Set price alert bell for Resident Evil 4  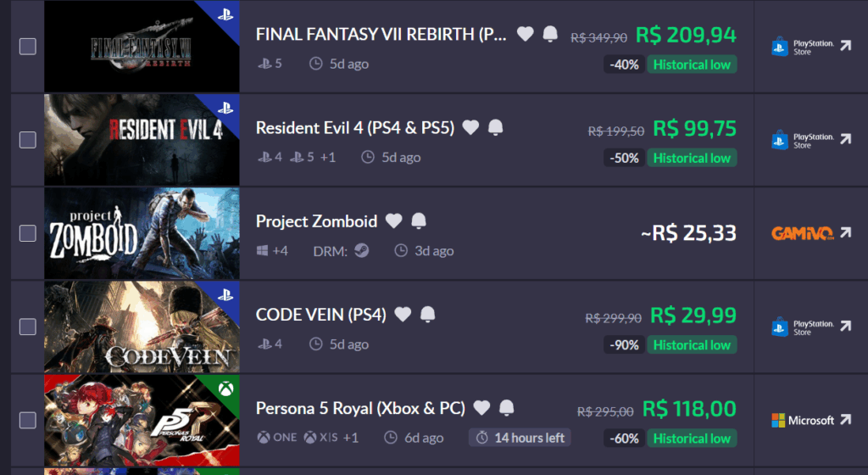pyautogui.click(x=496, y=127)
